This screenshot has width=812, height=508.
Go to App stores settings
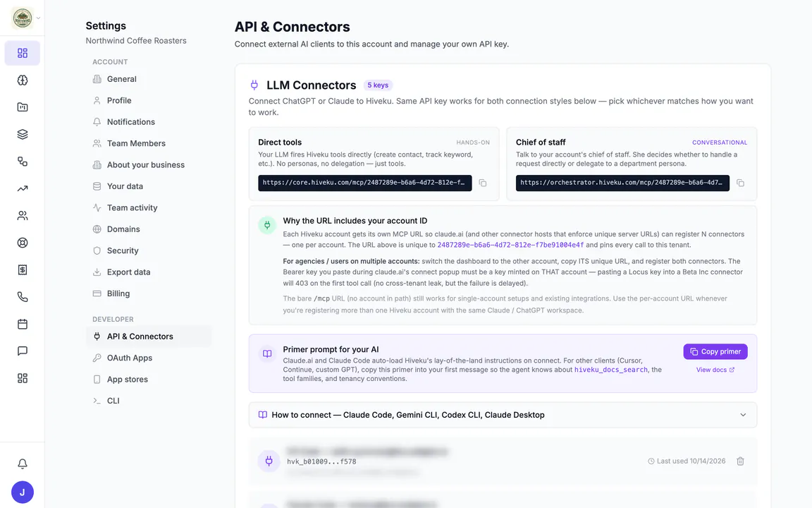pos(149,380)
